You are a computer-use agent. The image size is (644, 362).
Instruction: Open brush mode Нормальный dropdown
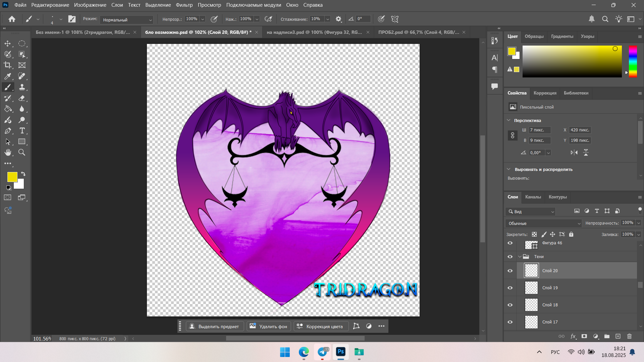tap(127, 20)
